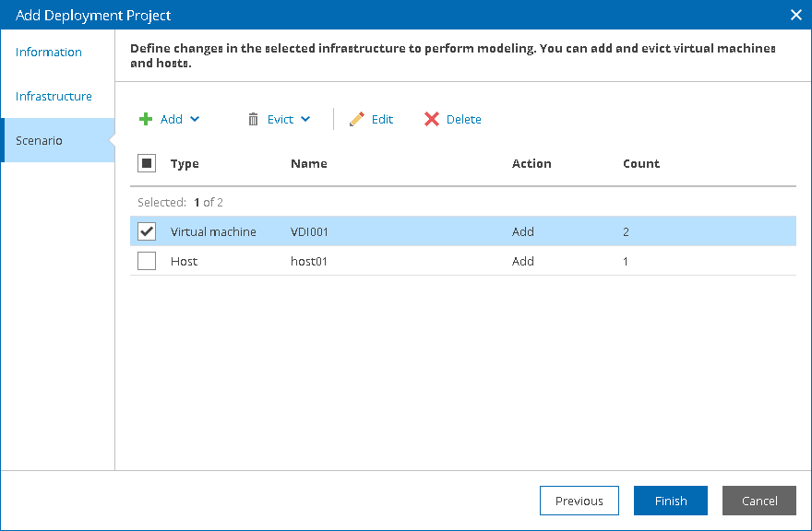
Task: Click the pencil Edit icon
Action: (357, 119)
